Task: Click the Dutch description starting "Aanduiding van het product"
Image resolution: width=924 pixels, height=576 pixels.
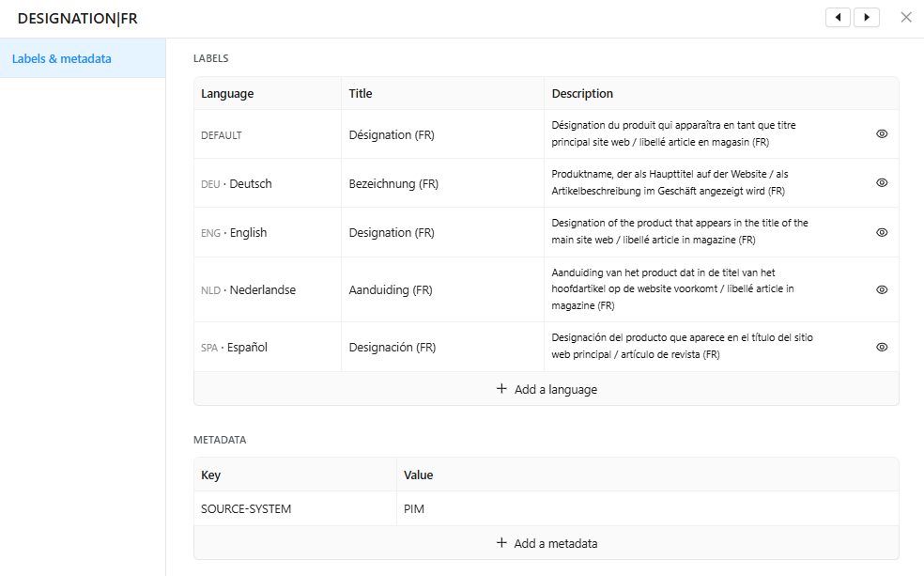Action: [x=673, y=288]
